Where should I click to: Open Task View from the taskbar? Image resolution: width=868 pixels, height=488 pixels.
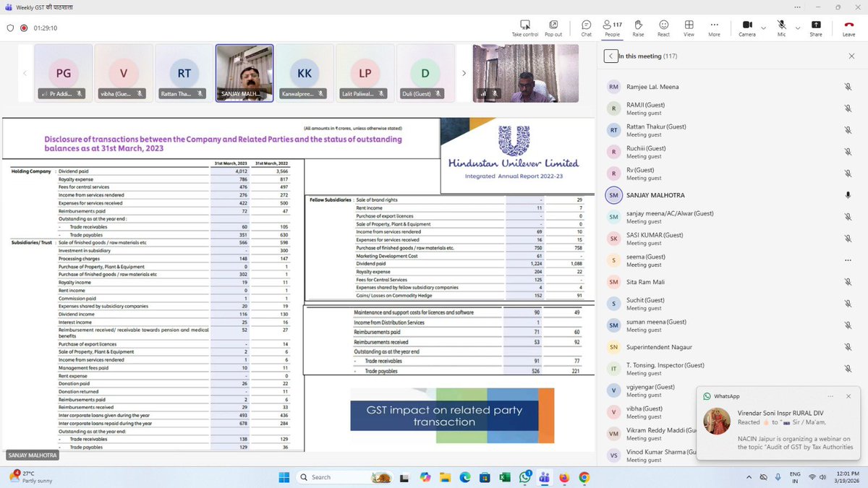404,477
